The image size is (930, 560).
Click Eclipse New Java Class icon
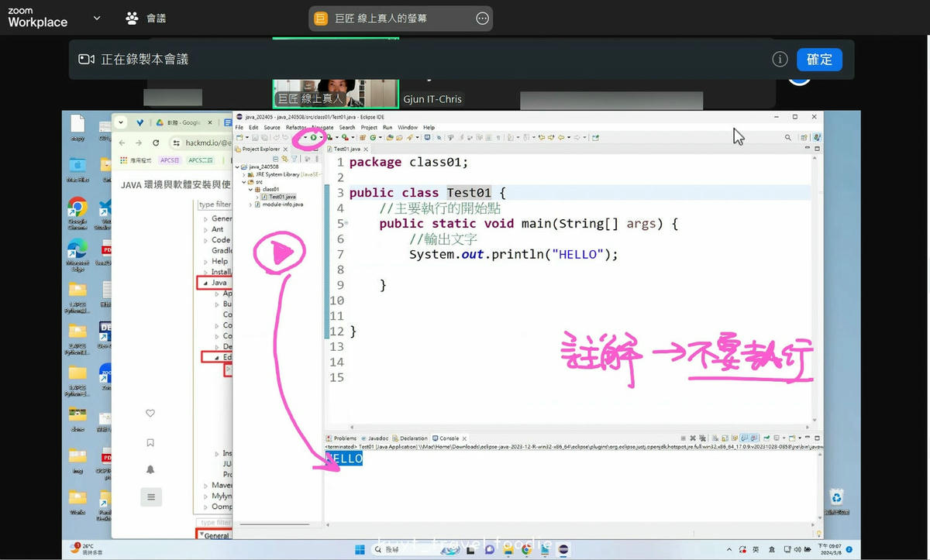coord(373,137)
